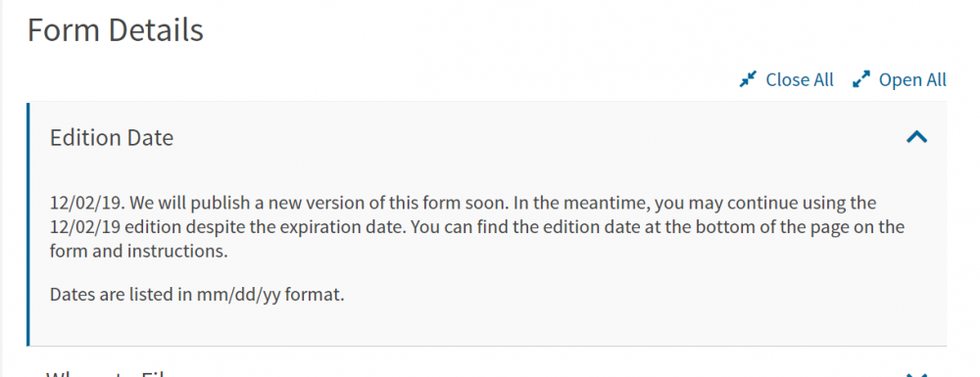Click blank space in the Edition Date header bar
Image resolution: width=980 pixels, height=377 pixels.
537,137
